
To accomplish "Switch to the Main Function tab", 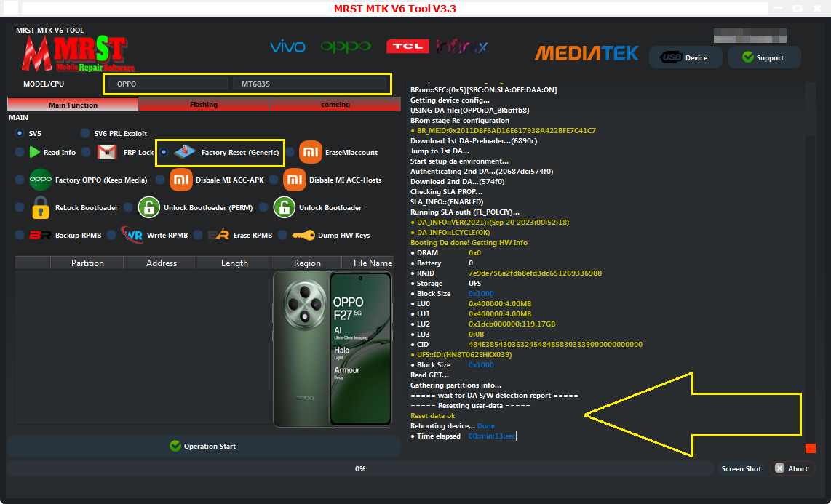I will pyautogui.click(x=73, y=105).
